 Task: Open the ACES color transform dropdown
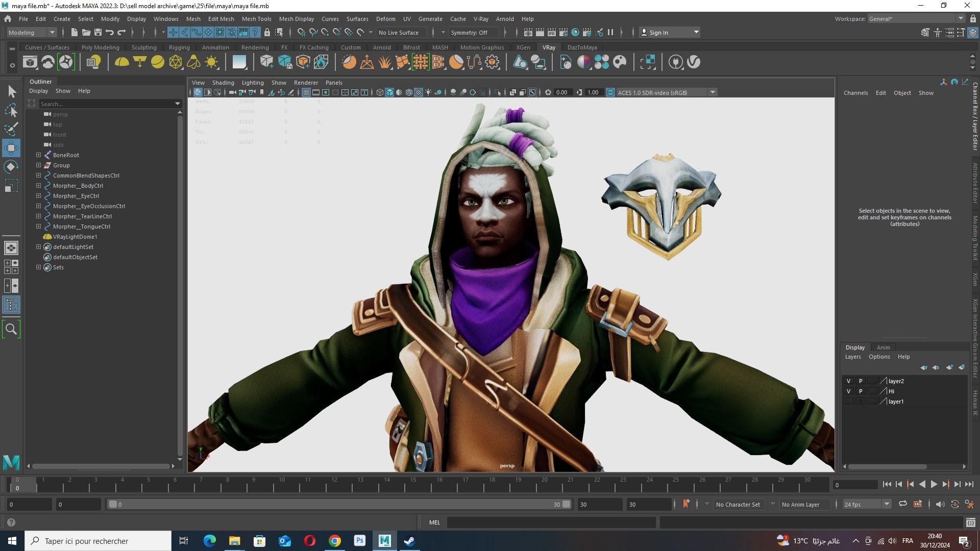click(x=666, y=92)
